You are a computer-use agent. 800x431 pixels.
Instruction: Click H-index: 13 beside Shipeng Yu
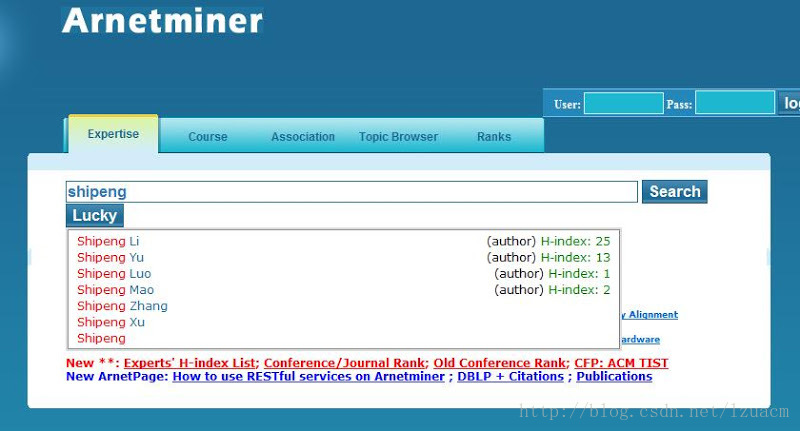click(575, 258)
